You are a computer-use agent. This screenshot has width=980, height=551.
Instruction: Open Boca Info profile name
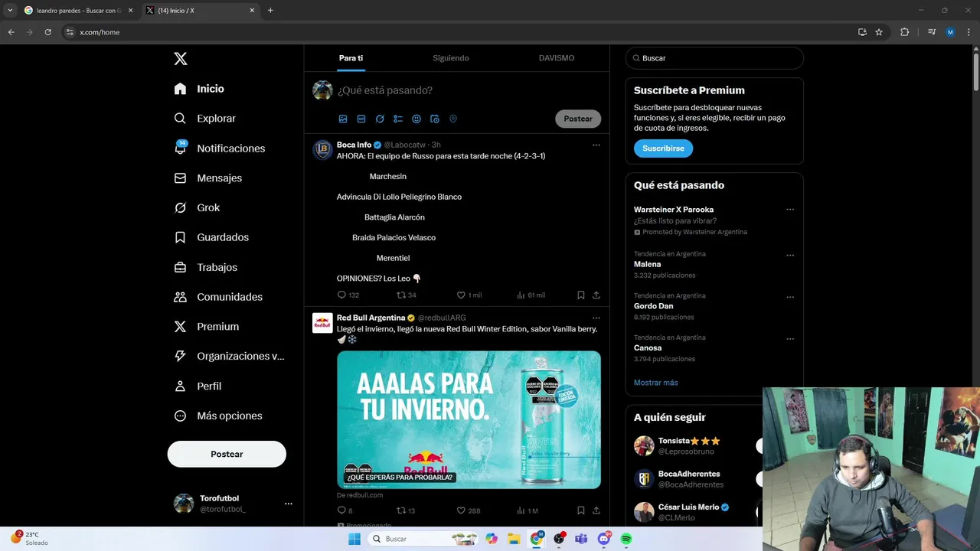click(x=354, y=145)
